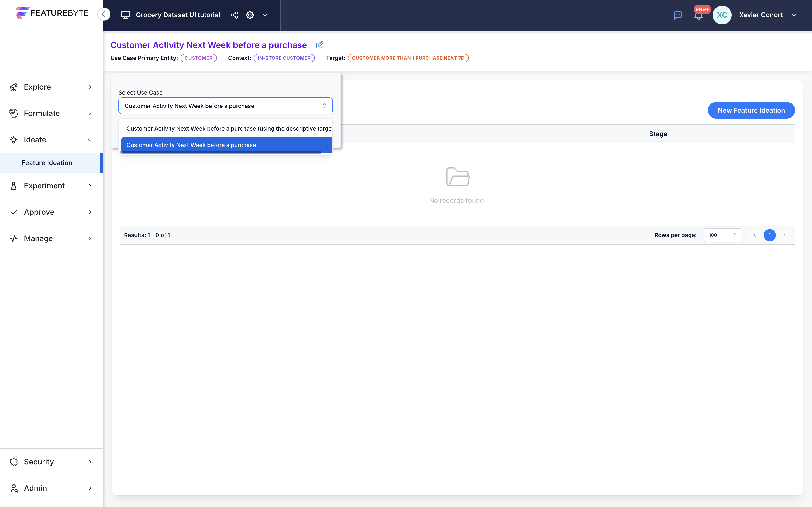Open the Select Use Case combo box
Image resolution: width=812 pixels, height=507 pixels.
(x=225, y=106)
